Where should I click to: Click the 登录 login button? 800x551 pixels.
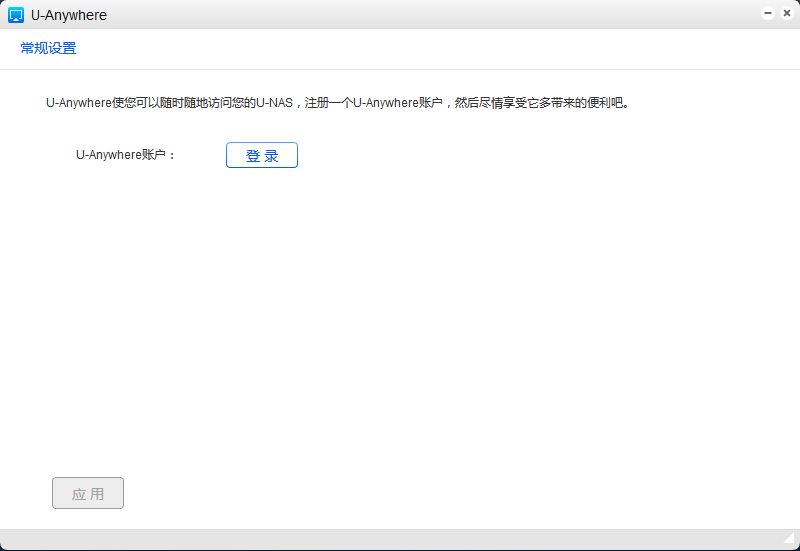click(x=262, y=155)
